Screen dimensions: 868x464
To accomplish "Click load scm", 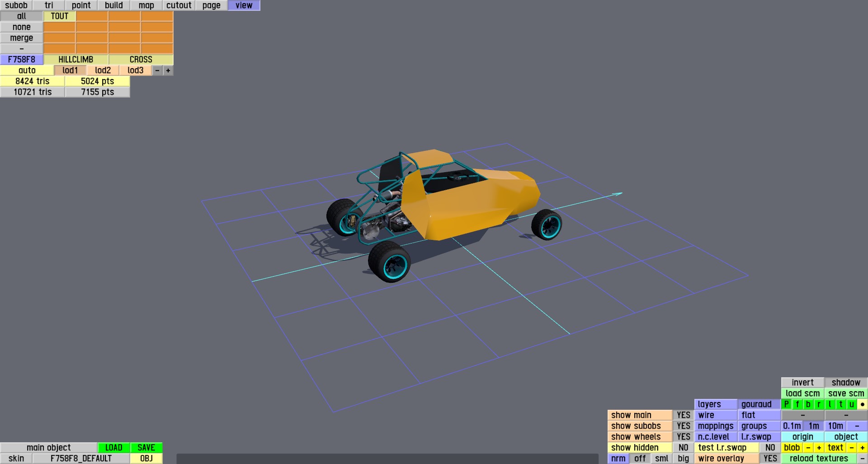I will 802,394.
